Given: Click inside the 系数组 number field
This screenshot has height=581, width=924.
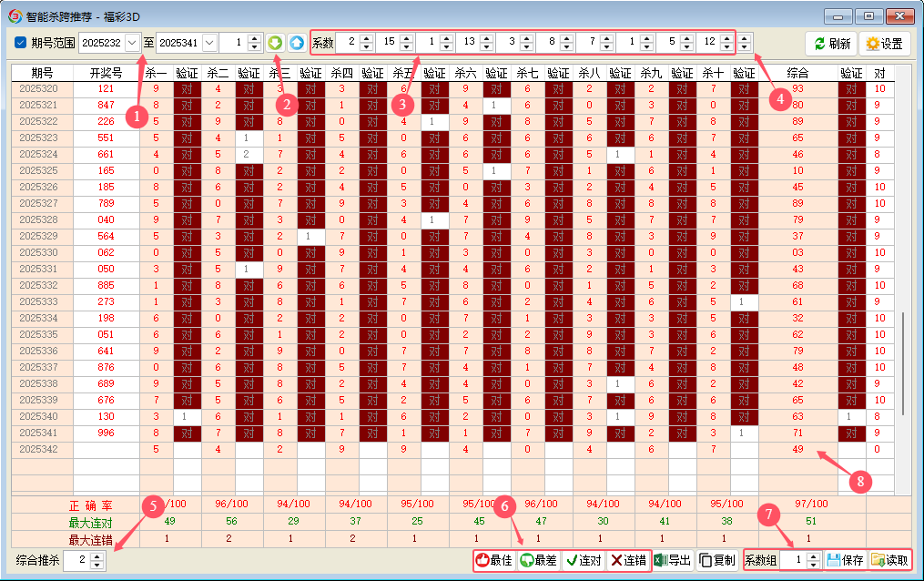Looking at the screenshot, I should 792,560.
